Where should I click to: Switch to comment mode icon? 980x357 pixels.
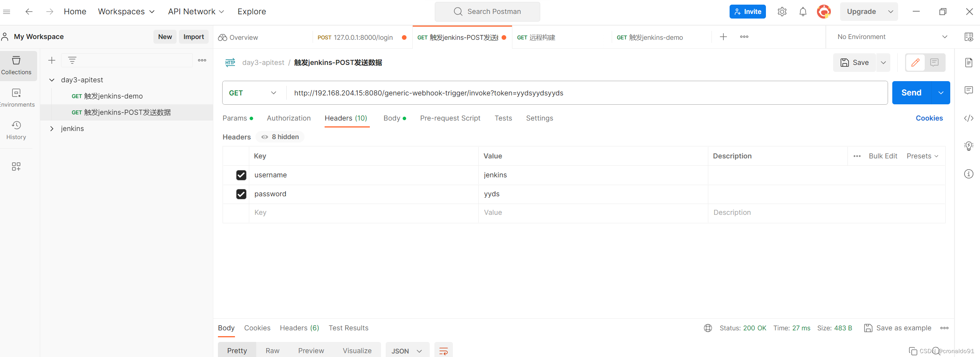coord(934,63)
